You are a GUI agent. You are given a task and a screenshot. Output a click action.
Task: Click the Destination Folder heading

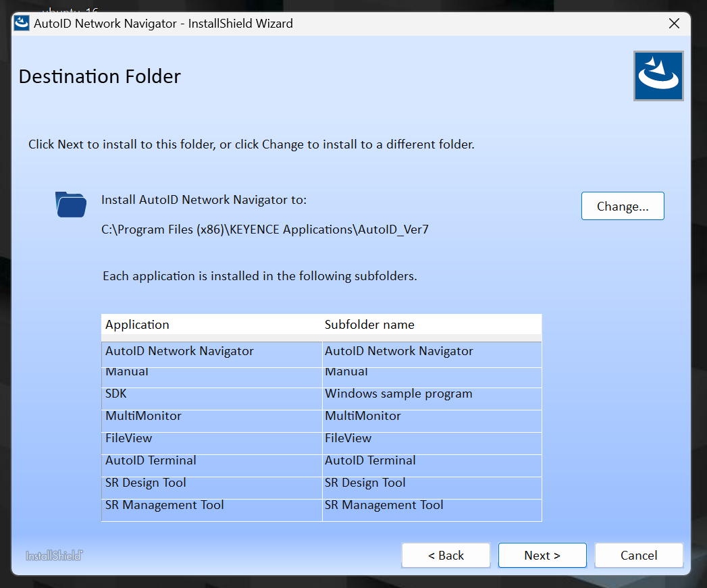point(100,77)
